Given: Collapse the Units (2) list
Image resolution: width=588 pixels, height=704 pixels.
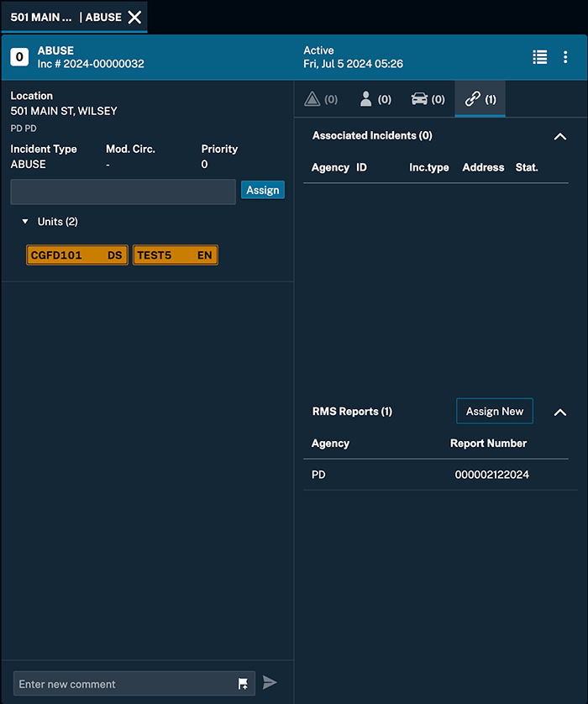Looking at the screenshot, I should (x=25, y=222).
